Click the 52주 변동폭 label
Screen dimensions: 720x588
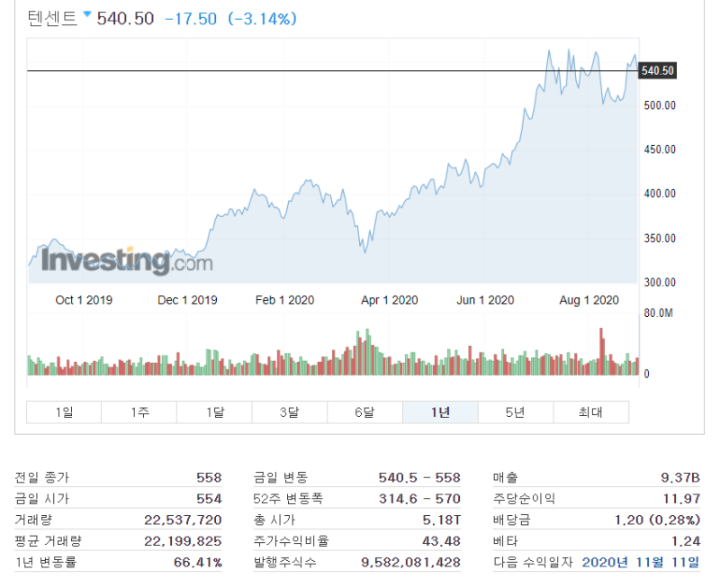[x=288, y=499]
